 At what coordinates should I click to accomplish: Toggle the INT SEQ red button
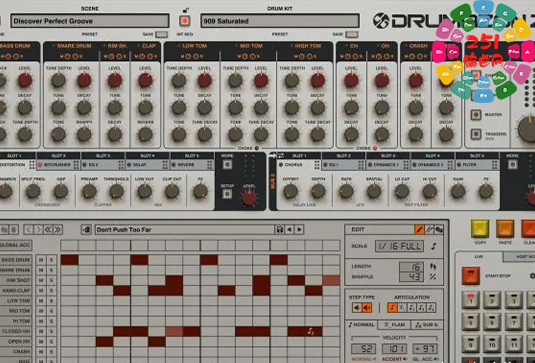pos(185,21)
